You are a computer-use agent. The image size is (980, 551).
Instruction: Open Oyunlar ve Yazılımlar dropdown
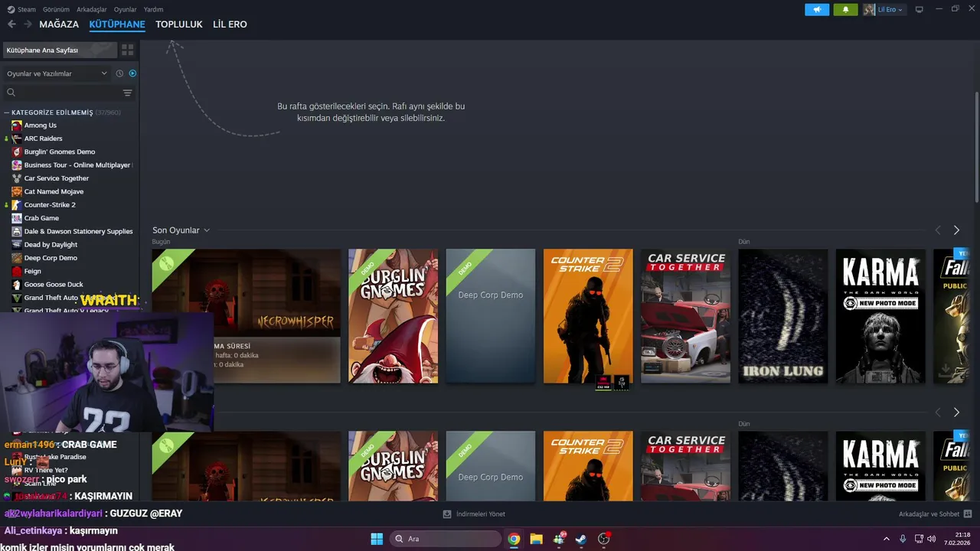click(x=57, y=73)
